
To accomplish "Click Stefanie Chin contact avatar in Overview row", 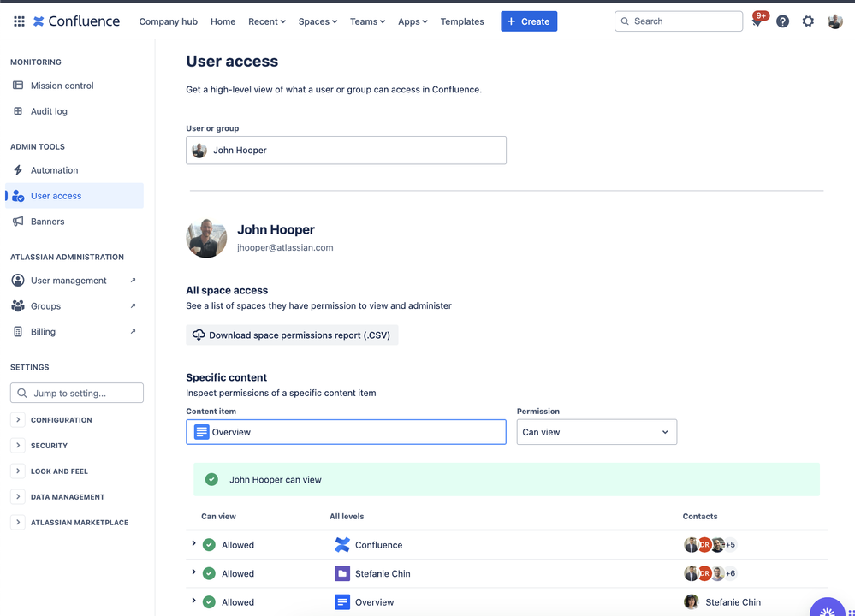I will click(x=692, y=601).
